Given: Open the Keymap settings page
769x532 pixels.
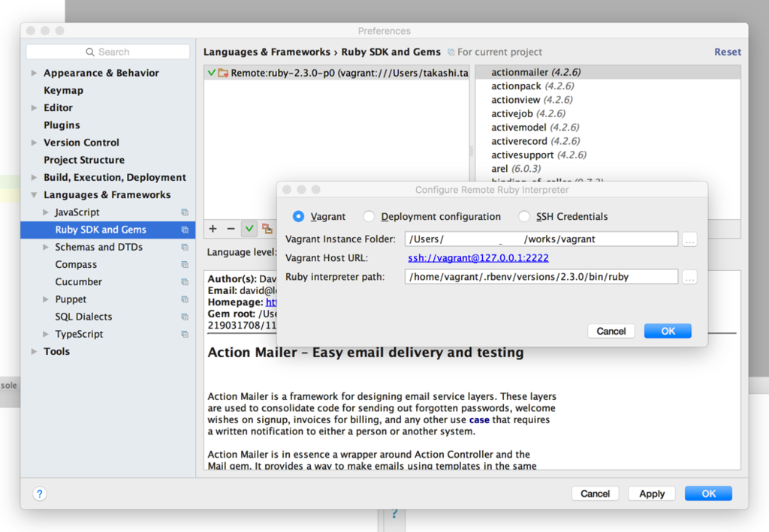Looking at the screenshot, I should click(x=63, y=91).
